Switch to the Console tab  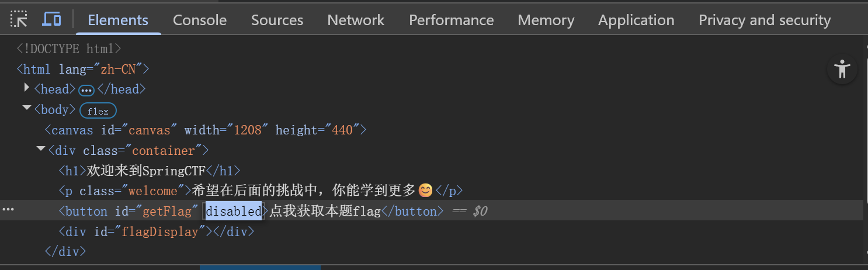click(x=200, y=20)
